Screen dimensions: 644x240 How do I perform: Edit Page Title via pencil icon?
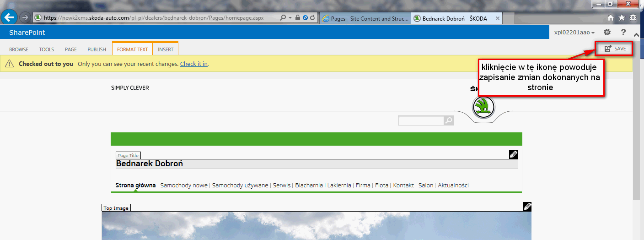pos(513,154)
